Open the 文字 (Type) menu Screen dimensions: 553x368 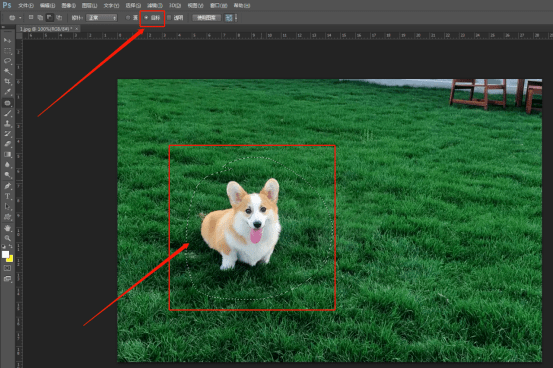(x=111, y=6)
